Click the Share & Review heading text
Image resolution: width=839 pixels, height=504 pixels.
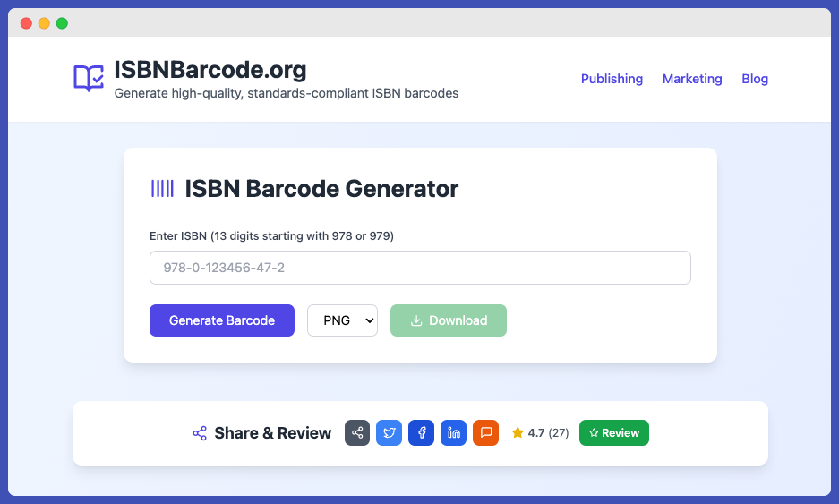(273, 433)
